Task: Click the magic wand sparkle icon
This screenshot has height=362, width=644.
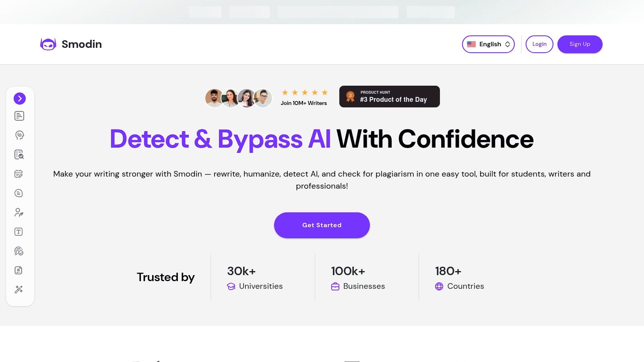Action: (19, 290)
